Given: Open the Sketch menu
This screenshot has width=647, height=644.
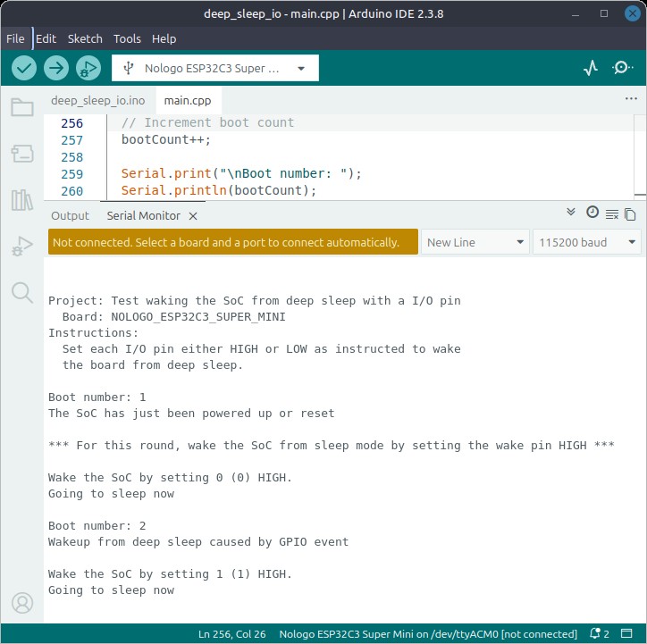Looking at the screenshot, I should click(85, 38).
